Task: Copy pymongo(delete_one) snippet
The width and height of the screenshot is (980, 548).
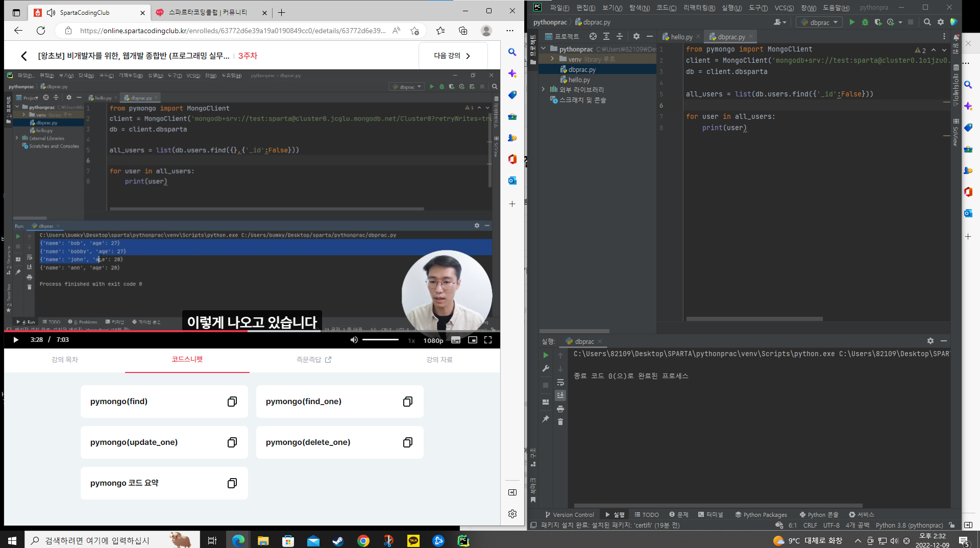Action: tap(408, 442)
